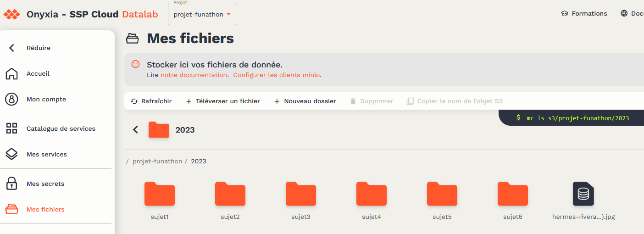This screenshot has height=234, width=644.
Task: Go back using arrow beside 2023 folder
Action: click(x=135, y=130)
